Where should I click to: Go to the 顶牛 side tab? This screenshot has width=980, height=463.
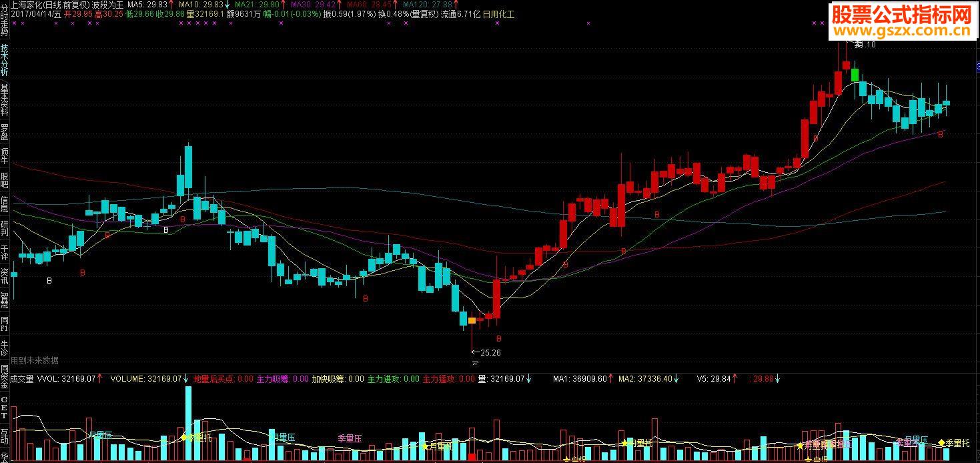coord(5,155)
